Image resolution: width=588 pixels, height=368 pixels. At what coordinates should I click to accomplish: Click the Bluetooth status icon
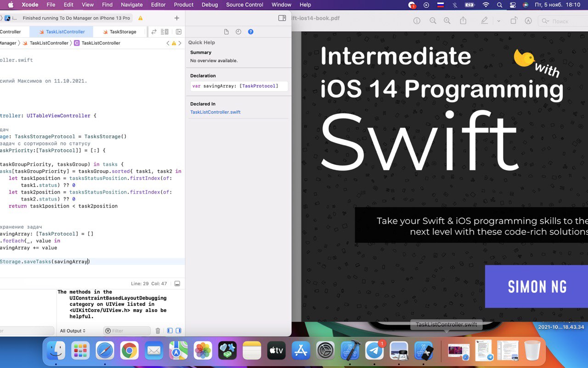(x=455, y=5)
